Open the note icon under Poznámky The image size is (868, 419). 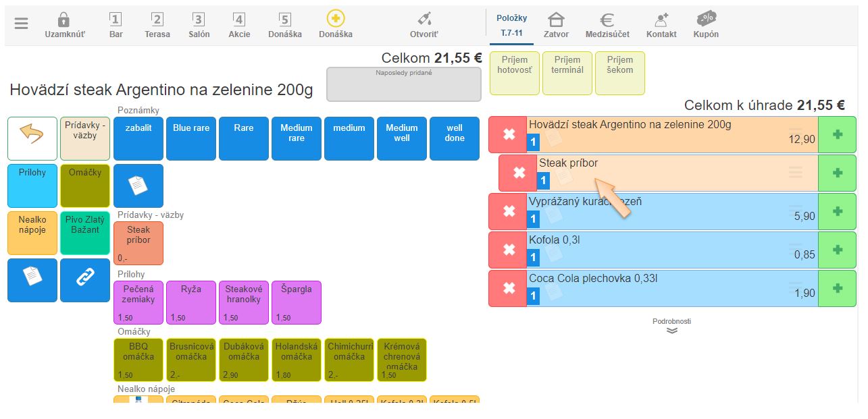[138, 186]
